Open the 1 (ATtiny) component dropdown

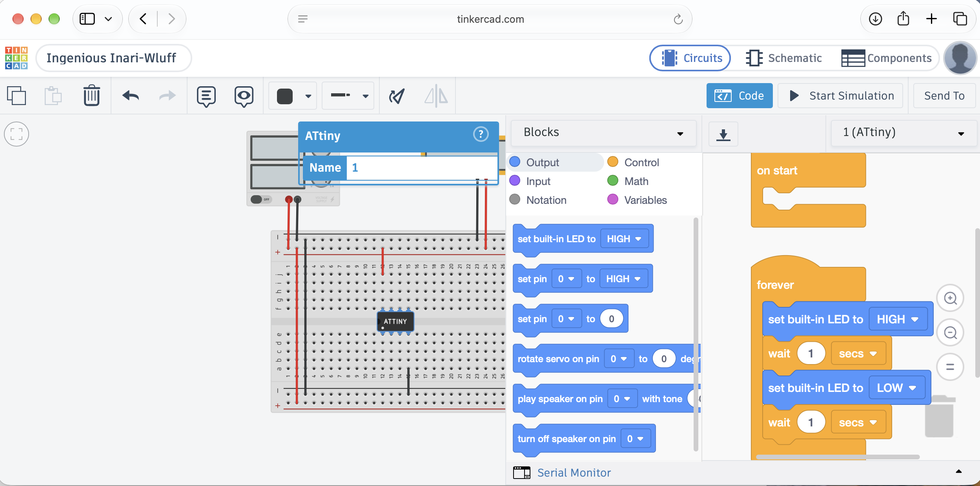[903, 133]
